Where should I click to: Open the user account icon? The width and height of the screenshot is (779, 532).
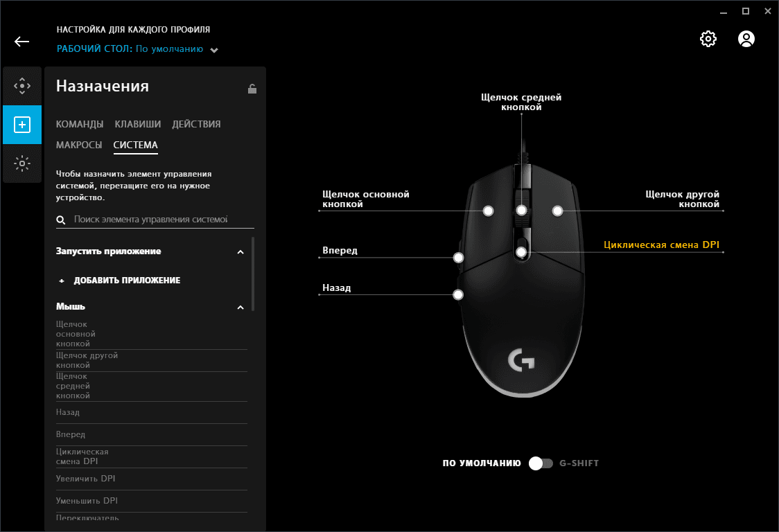tap(746, 39)
